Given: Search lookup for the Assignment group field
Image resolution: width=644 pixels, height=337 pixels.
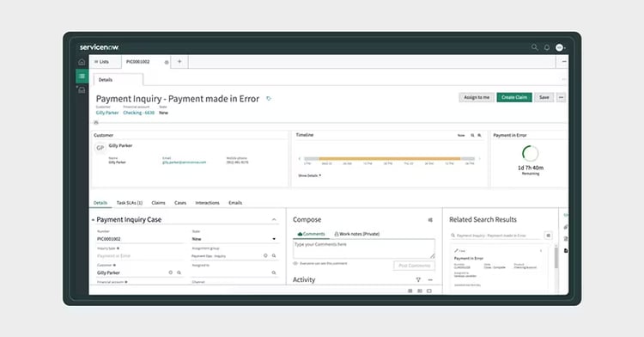Looking at the screenshot, I should pyautogui.click(x=274, y=255).
